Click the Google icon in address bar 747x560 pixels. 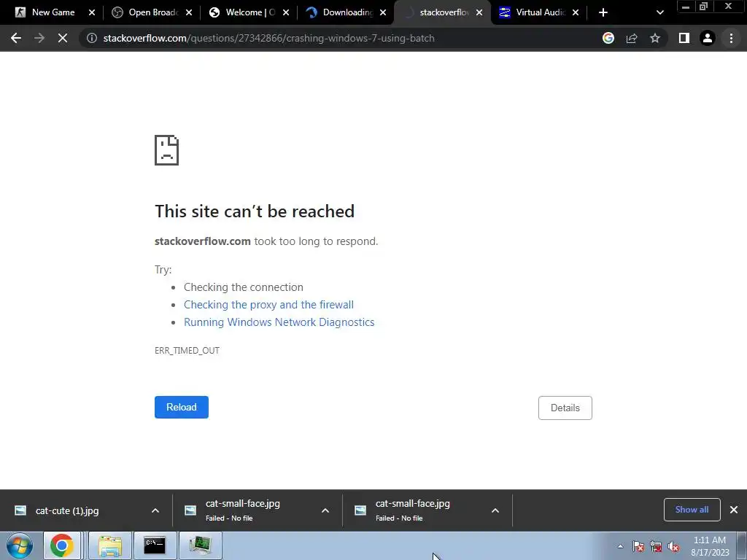pyautogui.click(x=608, y=38)
